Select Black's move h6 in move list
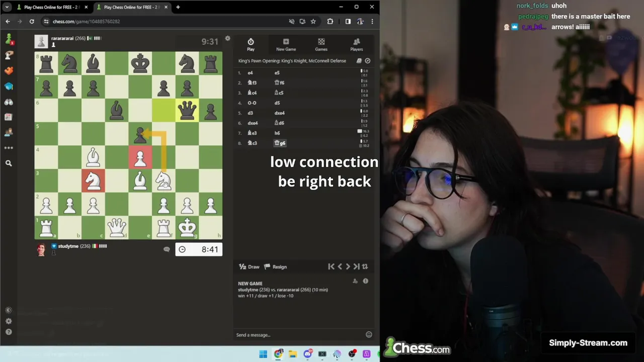Image resolution: width=644 pixels, height=362 pixels. (x=277, y=133)
